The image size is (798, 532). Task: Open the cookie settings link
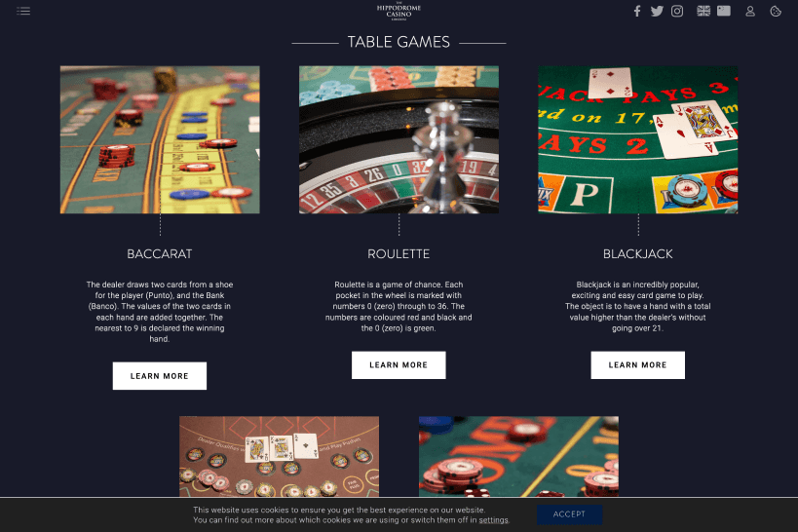click(x=493, y=519)
